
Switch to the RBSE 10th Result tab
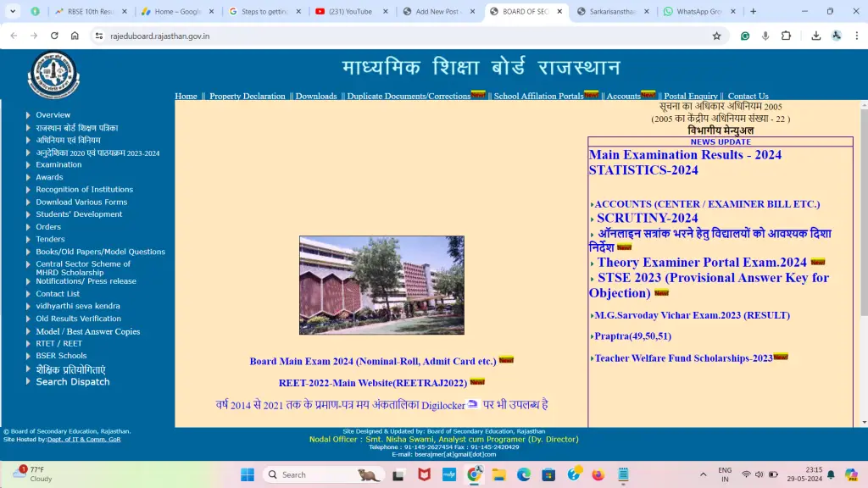pos(90,11)
